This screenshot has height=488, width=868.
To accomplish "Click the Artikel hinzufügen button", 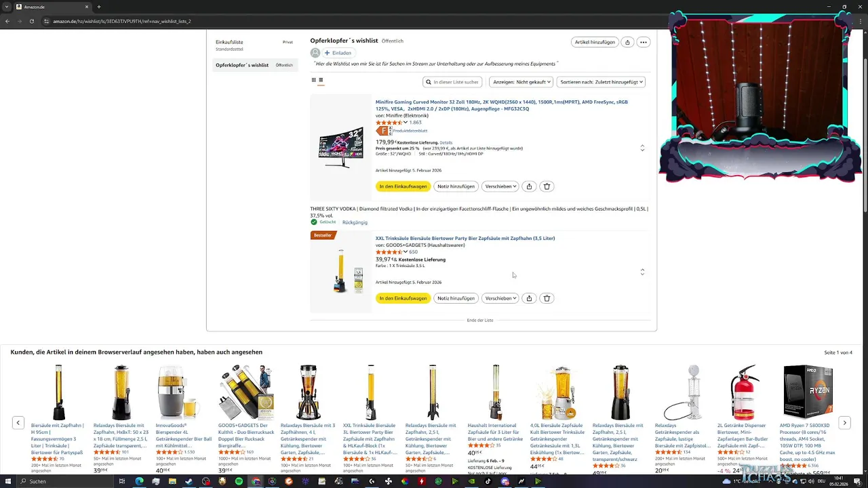I will point(595,42).
